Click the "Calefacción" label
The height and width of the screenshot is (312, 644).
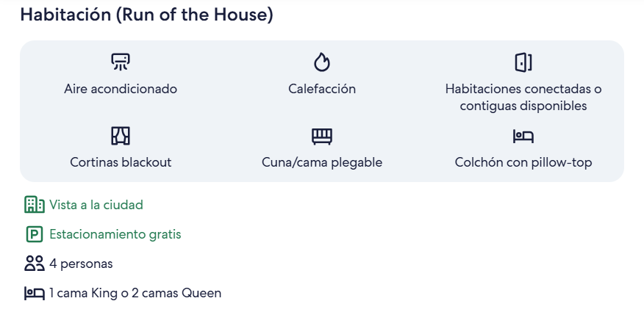click(322, 89)
